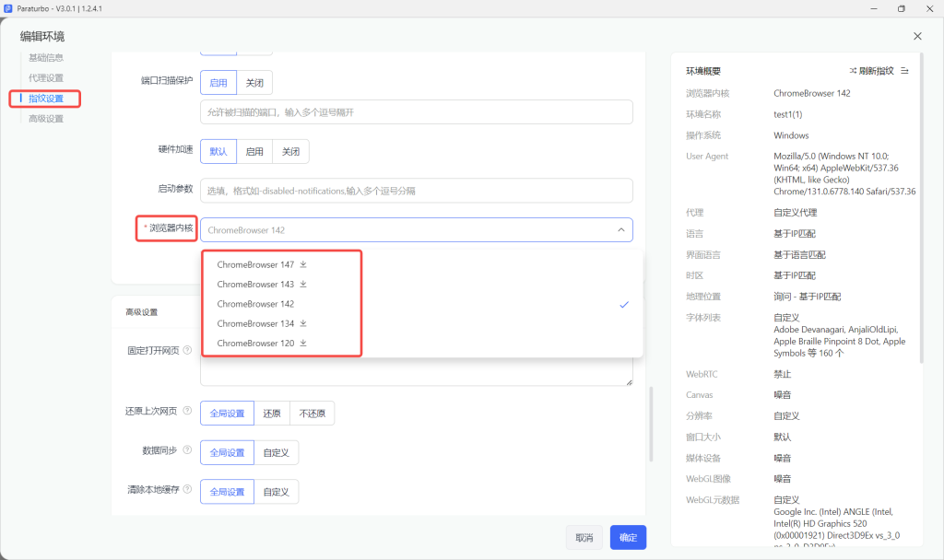Click the help icon next to 固定打开网页
This screenshot has height=560, width=944.
pyautogui.click(x=187, y=350)
